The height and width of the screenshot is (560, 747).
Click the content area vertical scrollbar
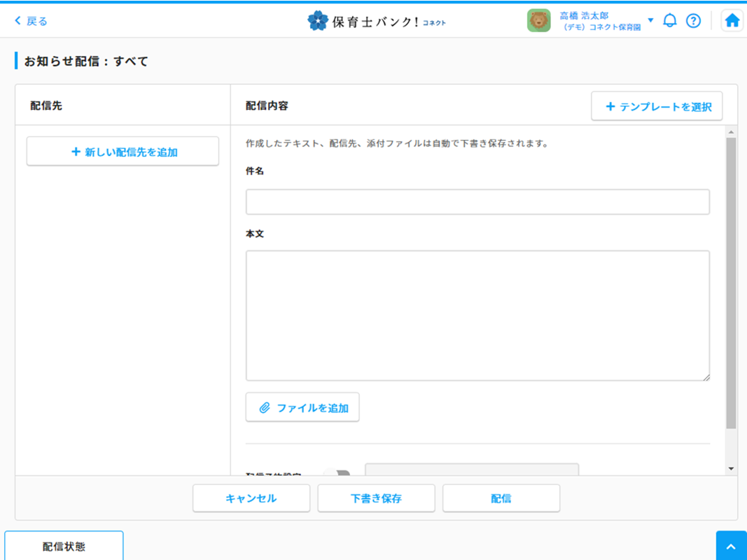point(731,280)
